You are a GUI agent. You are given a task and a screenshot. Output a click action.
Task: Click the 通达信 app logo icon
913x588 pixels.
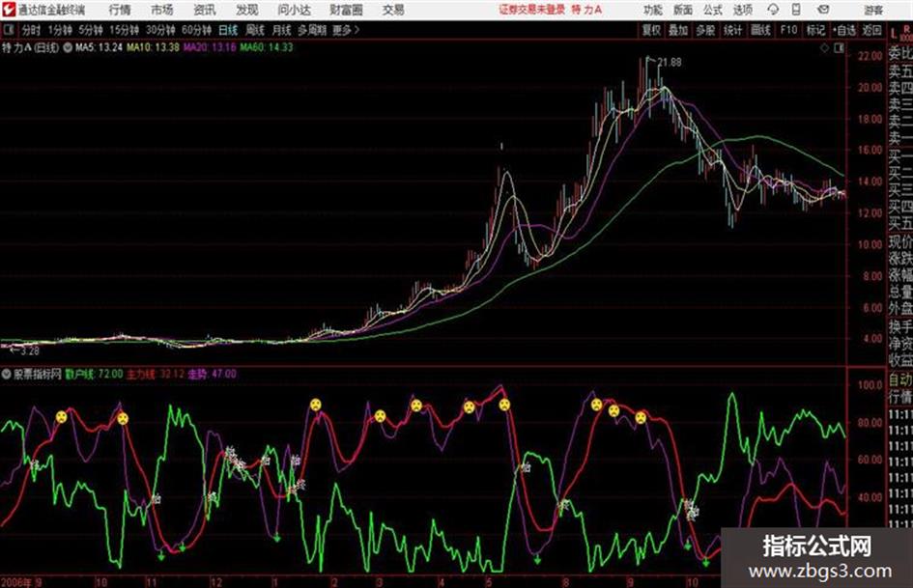point(8,10)
